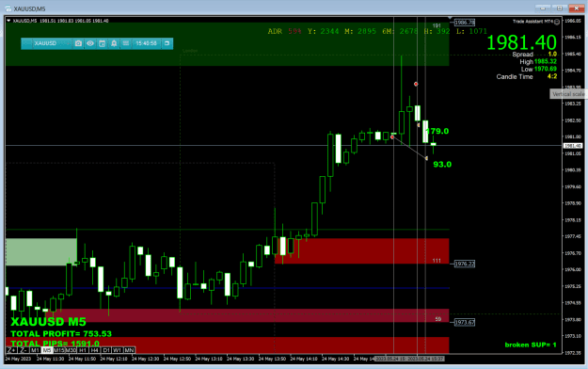Click the Z- zoom out button
588x369 pixels.
(24, 350)
